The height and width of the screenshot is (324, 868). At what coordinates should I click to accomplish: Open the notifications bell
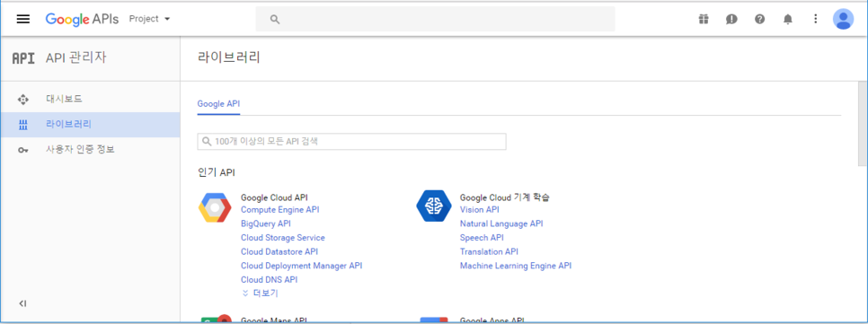coord(788,19)
